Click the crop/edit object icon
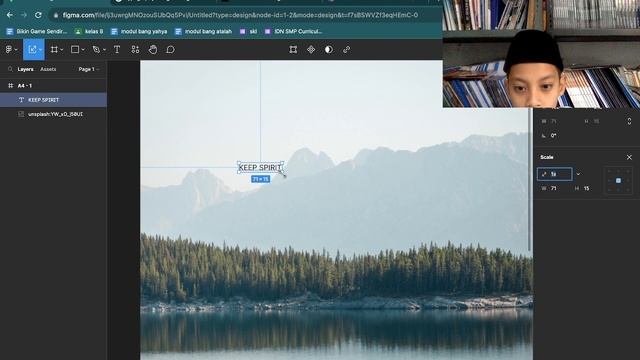640x360 pixels. tap(293, 49)
